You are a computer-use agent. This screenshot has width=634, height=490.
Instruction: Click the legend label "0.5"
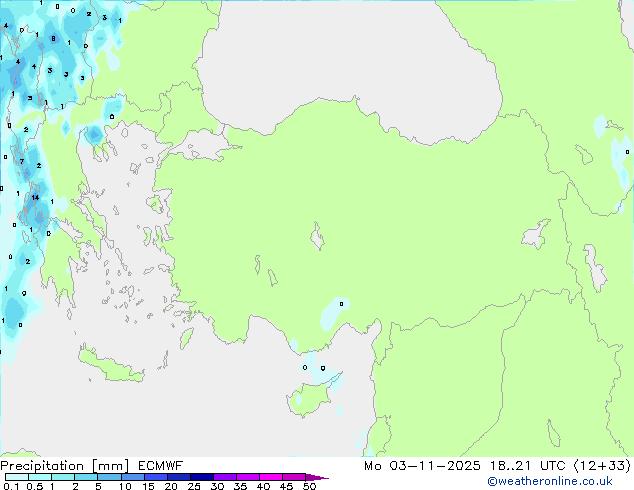click(34, 486)
